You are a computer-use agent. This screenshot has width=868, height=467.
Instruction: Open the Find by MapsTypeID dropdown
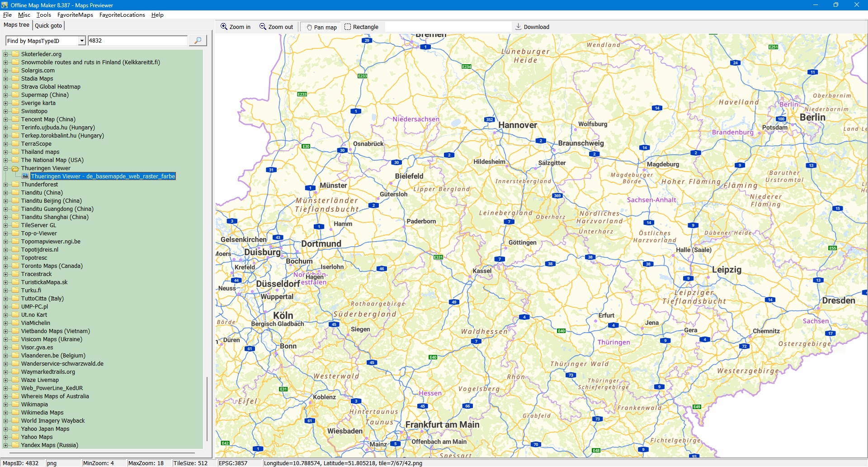[82, 41]
